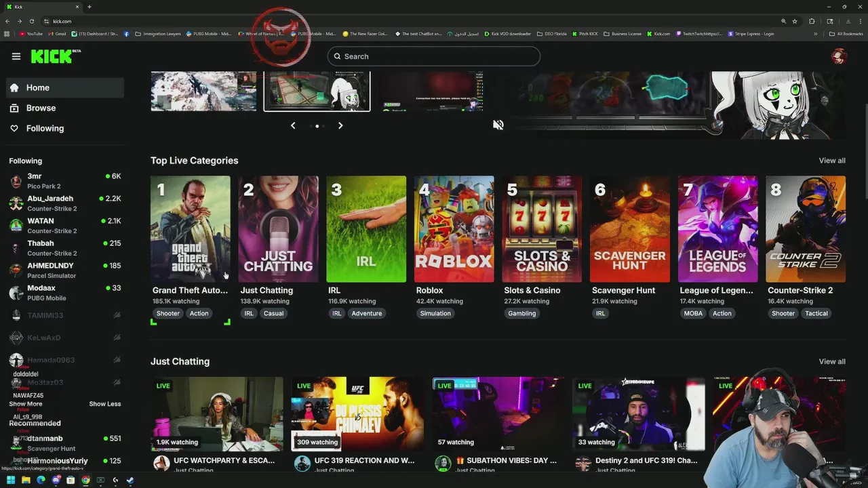
Task: Open 3mr channel in Following list
Action: pyautogui.click(x=65, y=181)
